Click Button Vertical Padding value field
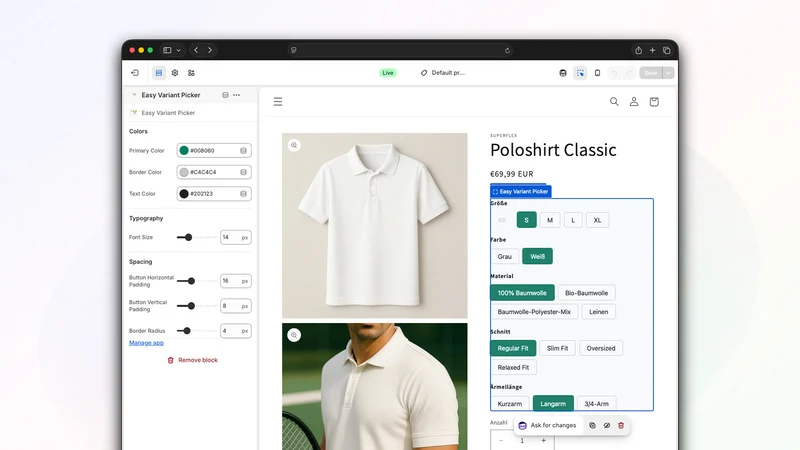 (236, 306)
